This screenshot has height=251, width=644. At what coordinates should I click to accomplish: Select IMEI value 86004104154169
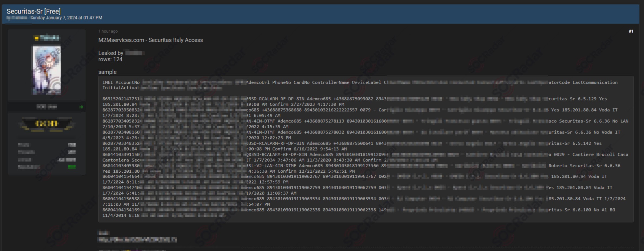(121, 210)
